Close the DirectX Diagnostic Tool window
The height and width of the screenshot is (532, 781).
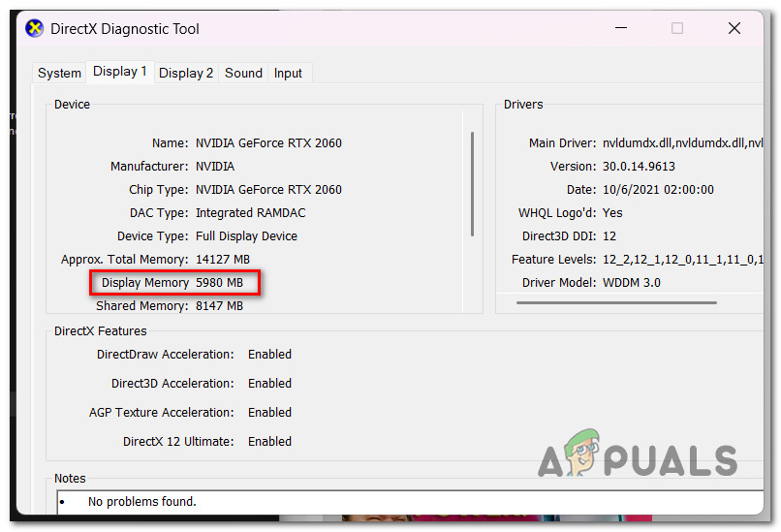(x=734, y=28)
